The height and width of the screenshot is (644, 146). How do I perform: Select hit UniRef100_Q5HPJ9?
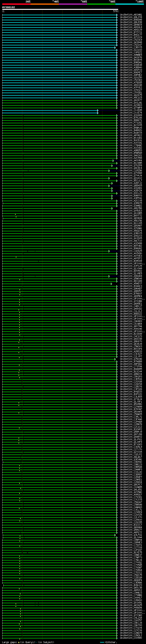coord(131,432)
